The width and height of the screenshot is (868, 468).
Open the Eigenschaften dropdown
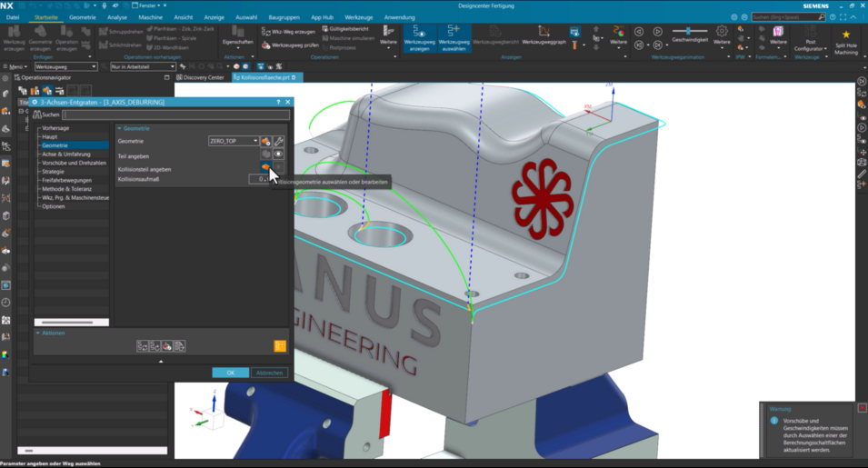click(238, 37)
